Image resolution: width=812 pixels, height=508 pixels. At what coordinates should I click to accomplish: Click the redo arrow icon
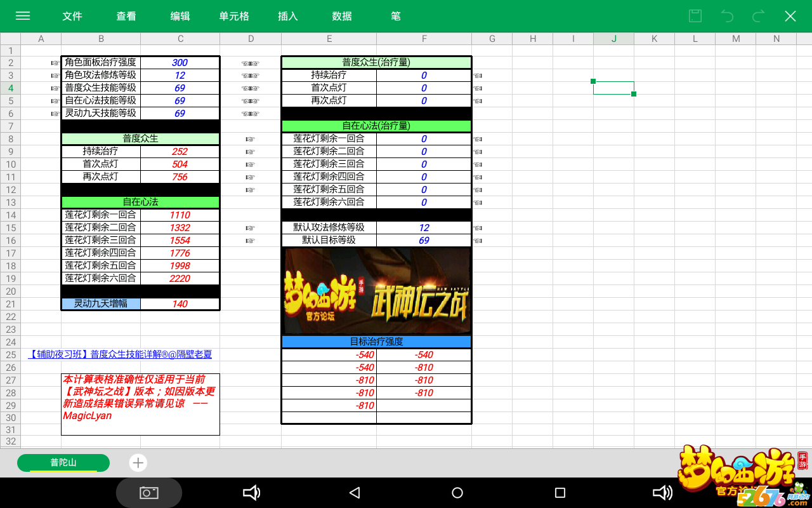(758, 16)
